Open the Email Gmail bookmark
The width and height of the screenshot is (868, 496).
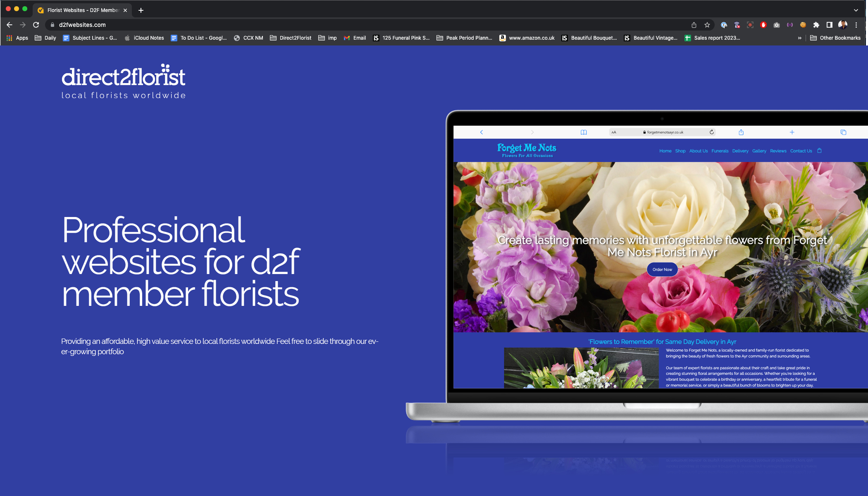coord(355,38)
